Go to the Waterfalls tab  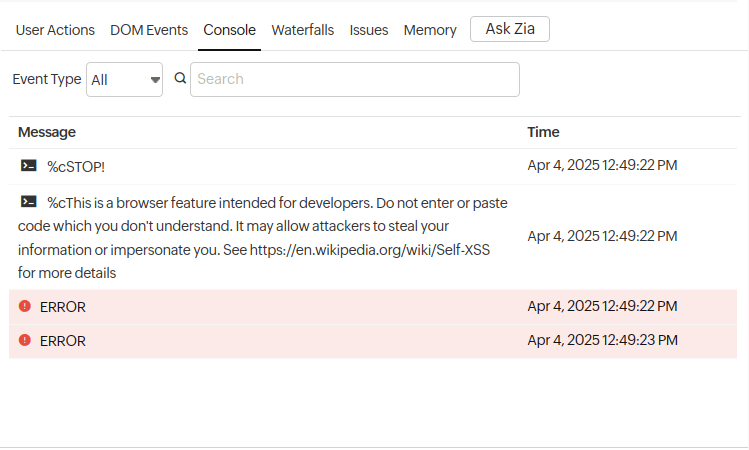302,30
